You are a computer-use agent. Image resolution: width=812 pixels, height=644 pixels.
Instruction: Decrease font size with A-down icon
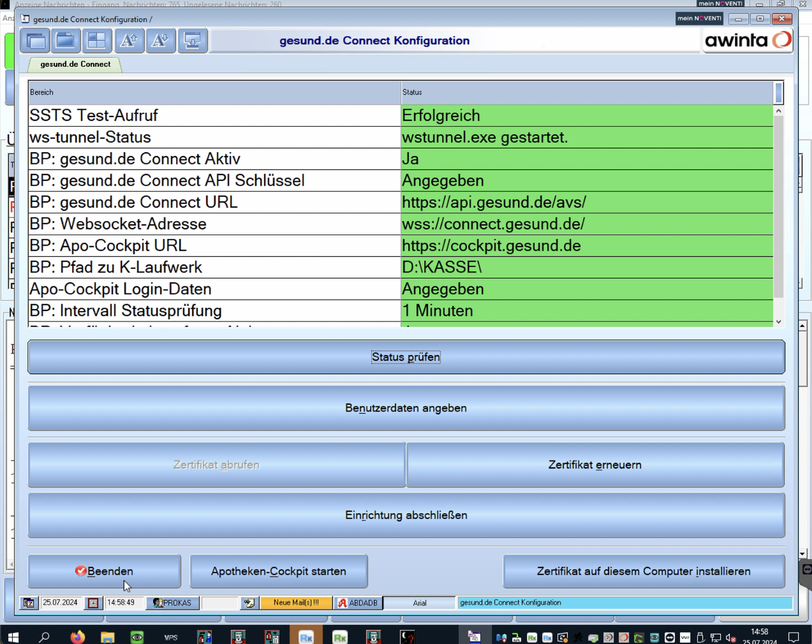click(x=160, y=41)
